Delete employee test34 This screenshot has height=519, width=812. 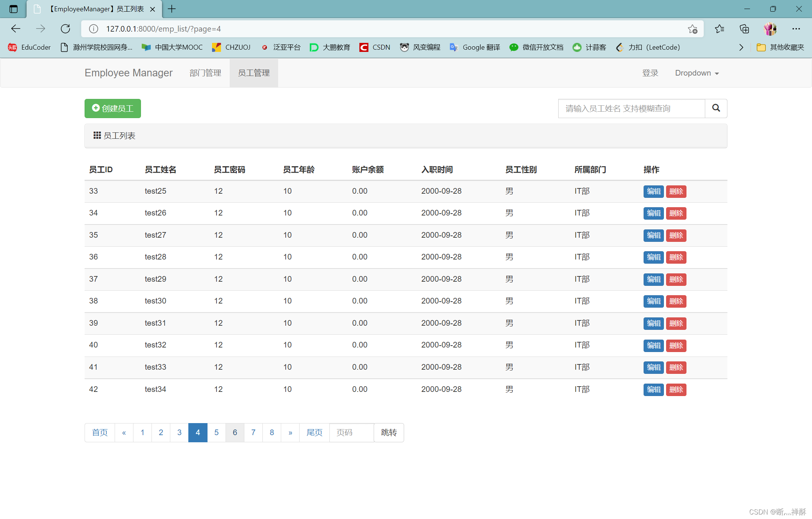click(x=676, y=390)
